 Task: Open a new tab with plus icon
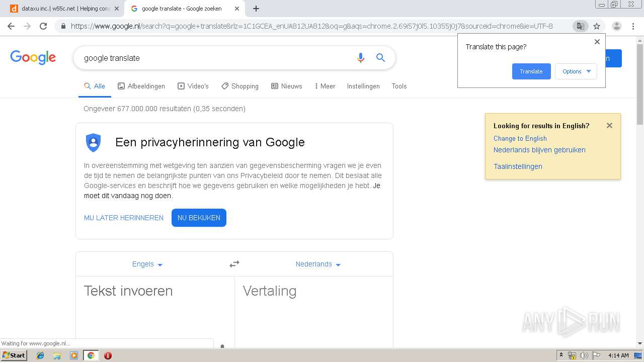point(256,9)
